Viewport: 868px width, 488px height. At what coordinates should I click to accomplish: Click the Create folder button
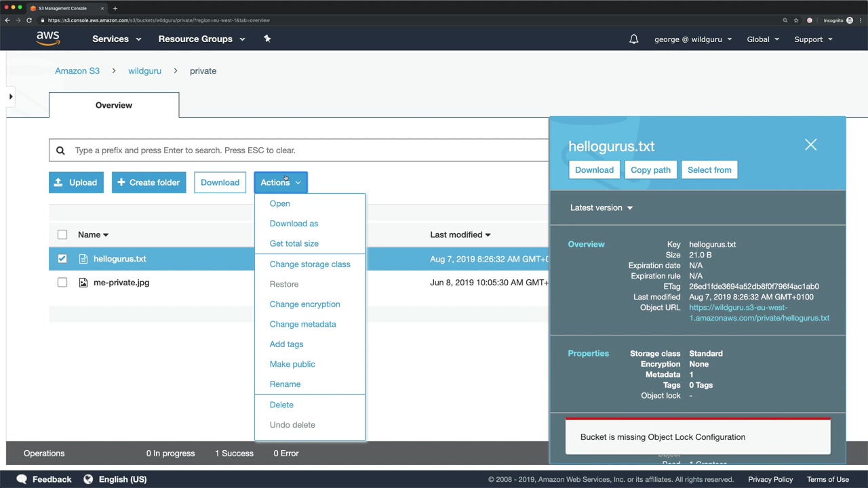pos(149,182)
